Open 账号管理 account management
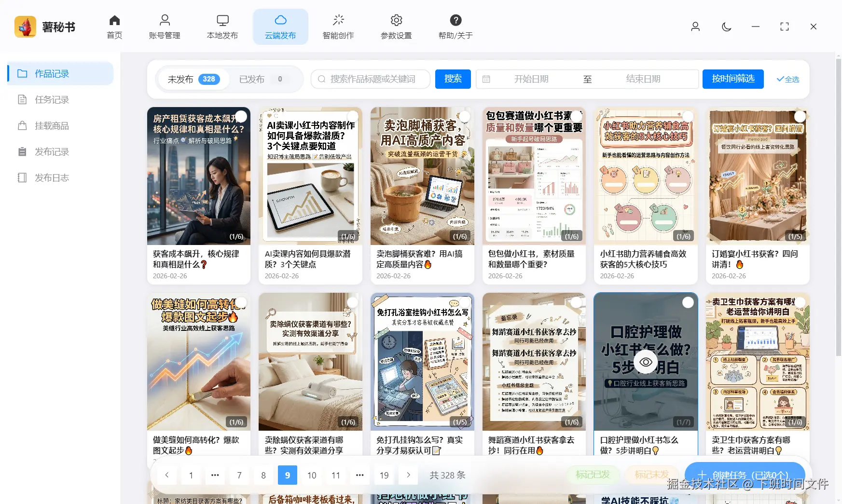The height and width of the screenshot is (504, 842). [165, 27]
